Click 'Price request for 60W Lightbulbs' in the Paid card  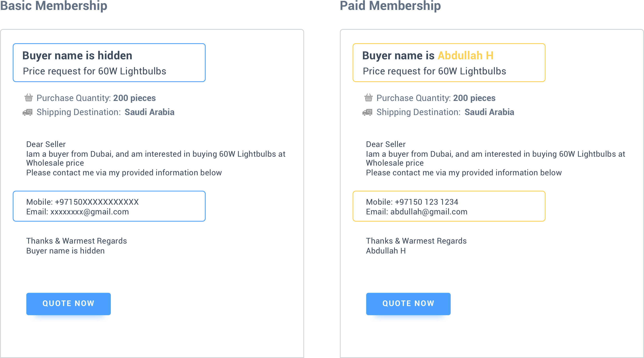tap(434, 71)
